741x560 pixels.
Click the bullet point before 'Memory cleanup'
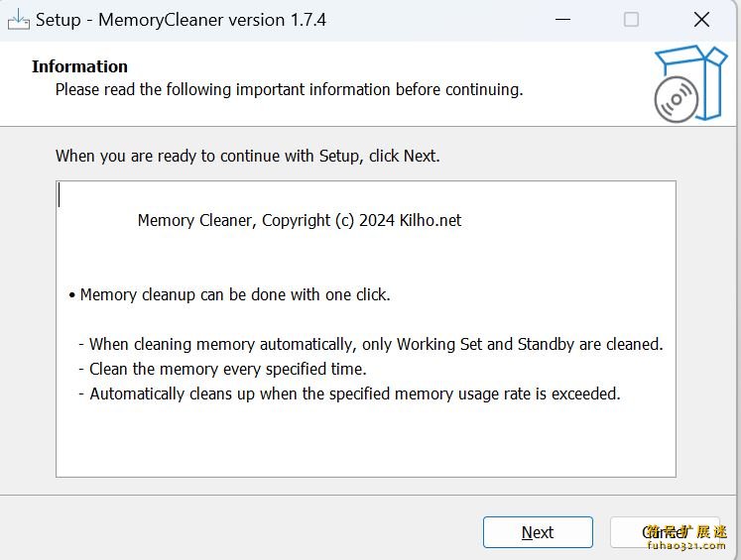click(72, 295)
